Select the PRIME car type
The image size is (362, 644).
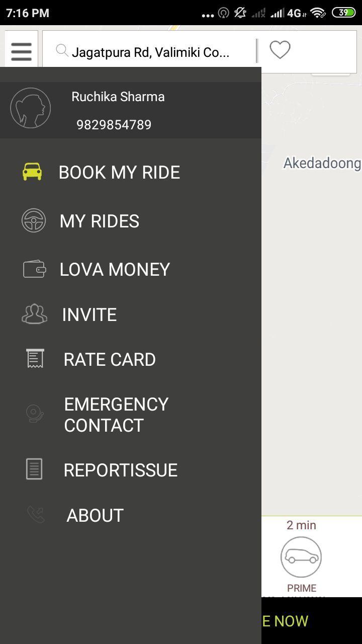coord(301,558)
